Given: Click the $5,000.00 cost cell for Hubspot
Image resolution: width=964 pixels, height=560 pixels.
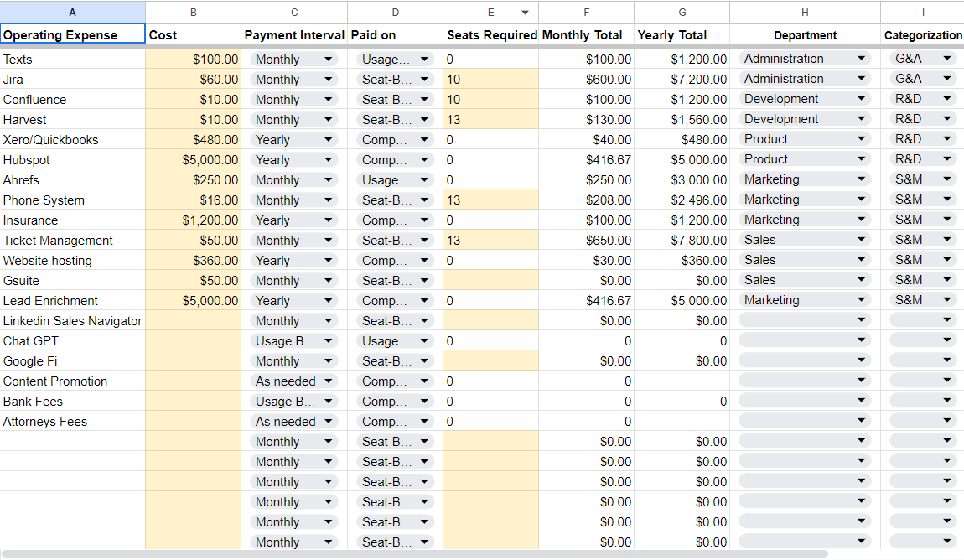Looking at the screenshot, I should [193, 160].
